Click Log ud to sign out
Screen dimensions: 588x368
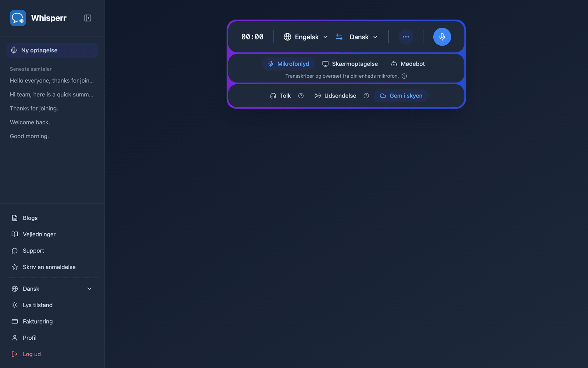[52, 354]
